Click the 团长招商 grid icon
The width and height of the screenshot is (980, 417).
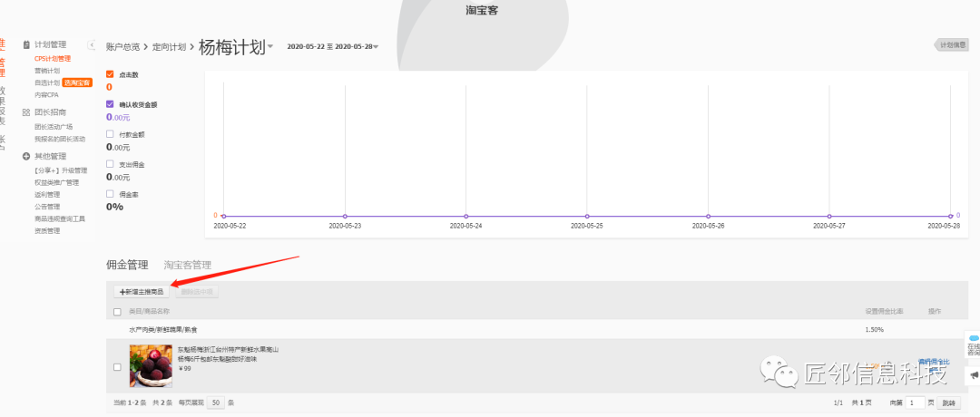tap(26, 112)
